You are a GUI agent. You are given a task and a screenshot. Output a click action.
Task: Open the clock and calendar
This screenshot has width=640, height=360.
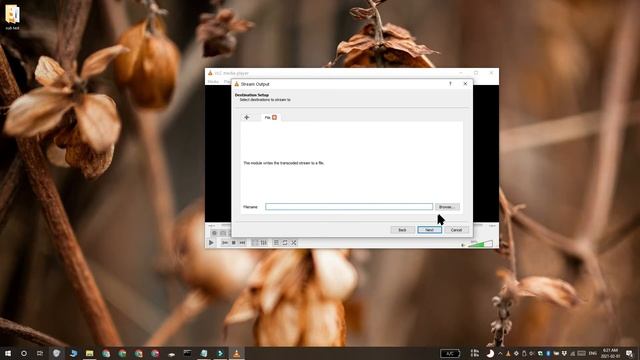(x=611, y=353)
